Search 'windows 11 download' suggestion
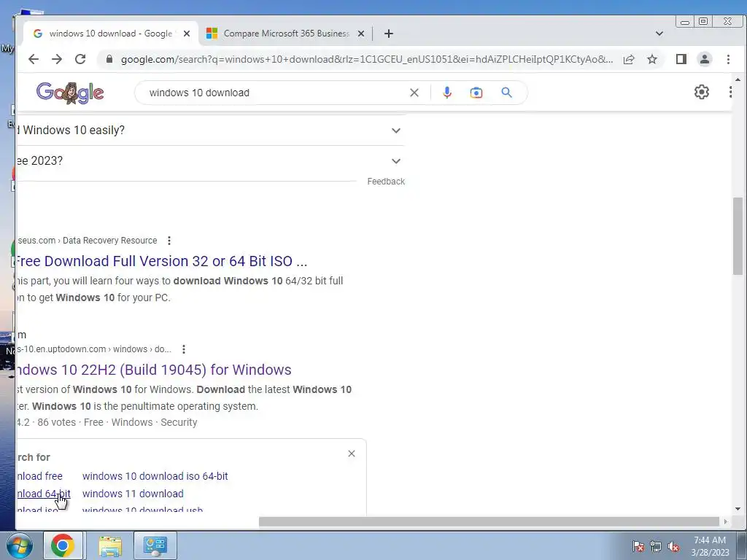747x560 pixels. (133, 494)
